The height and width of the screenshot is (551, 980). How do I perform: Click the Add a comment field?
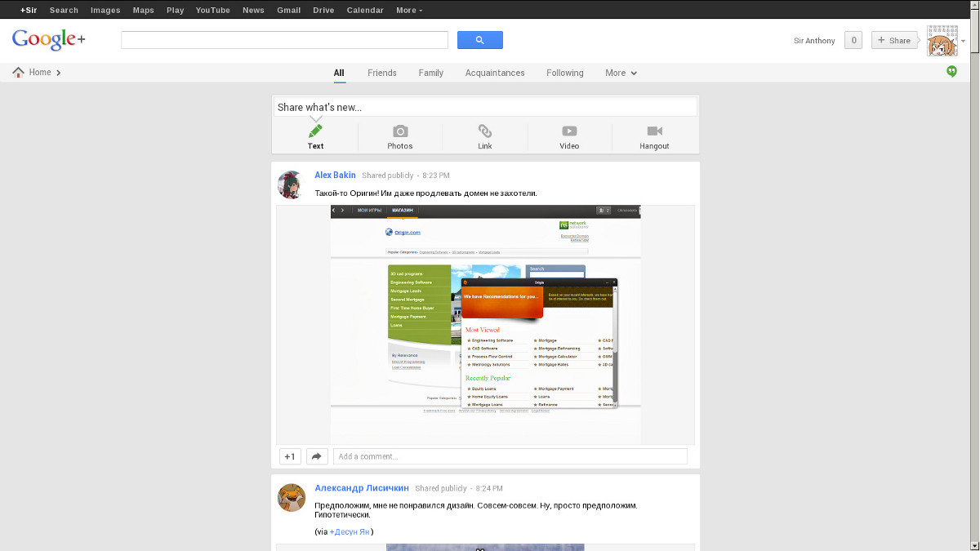point(510,456)
